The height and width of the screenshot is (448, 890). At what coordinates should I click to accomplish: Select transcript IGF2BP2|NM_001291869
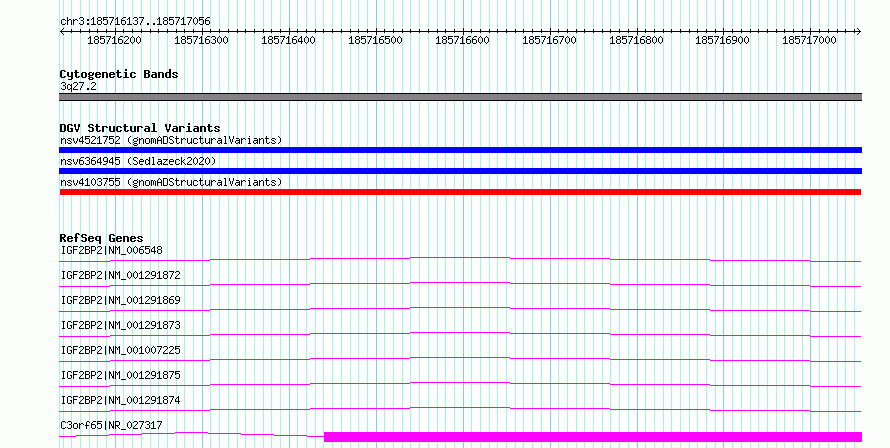click(x=120, y=300)
